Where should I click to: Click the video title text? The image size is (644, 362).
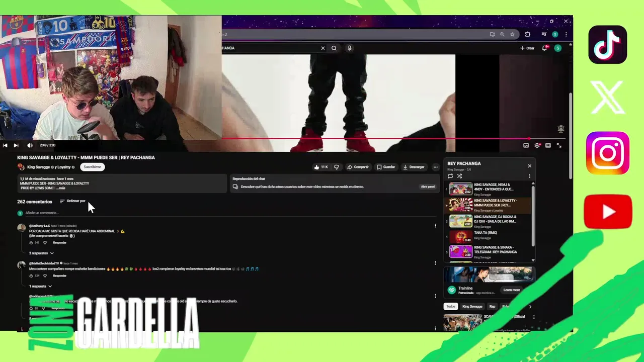(x=86, y=157)
